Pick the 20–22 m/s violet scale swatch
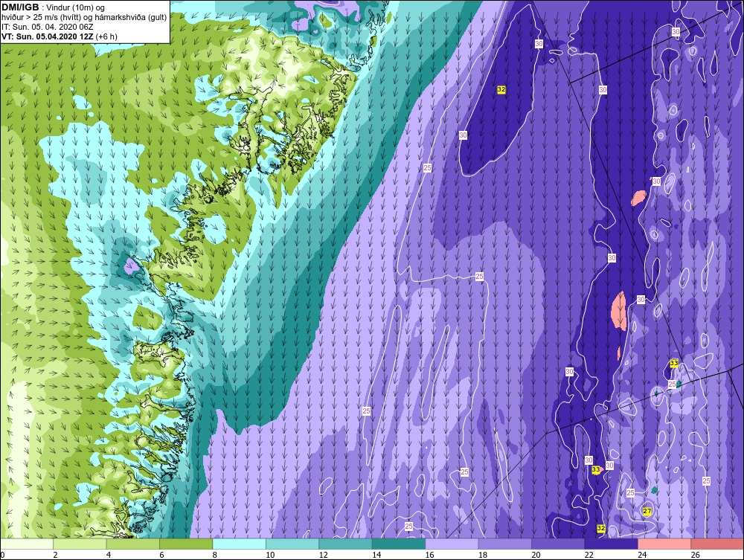Viewport: 744px width, 560px height. 558,544
